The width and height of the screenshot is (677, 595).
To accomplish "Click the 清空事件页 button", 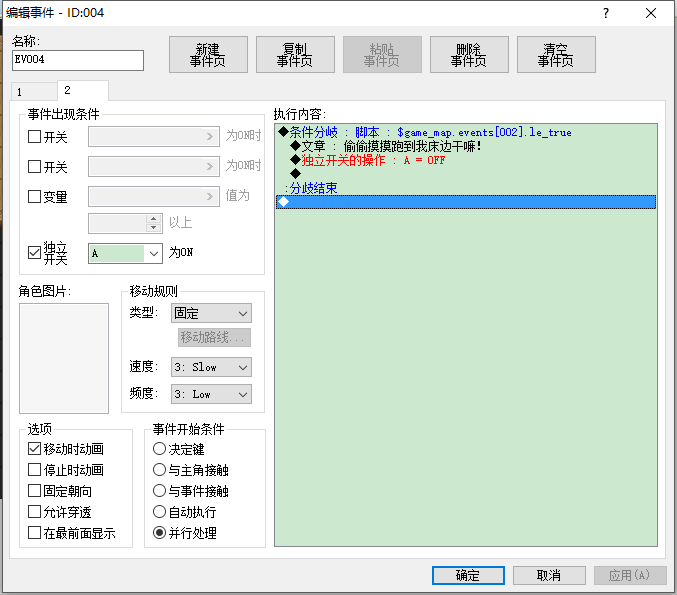I will tap(556, 54).
